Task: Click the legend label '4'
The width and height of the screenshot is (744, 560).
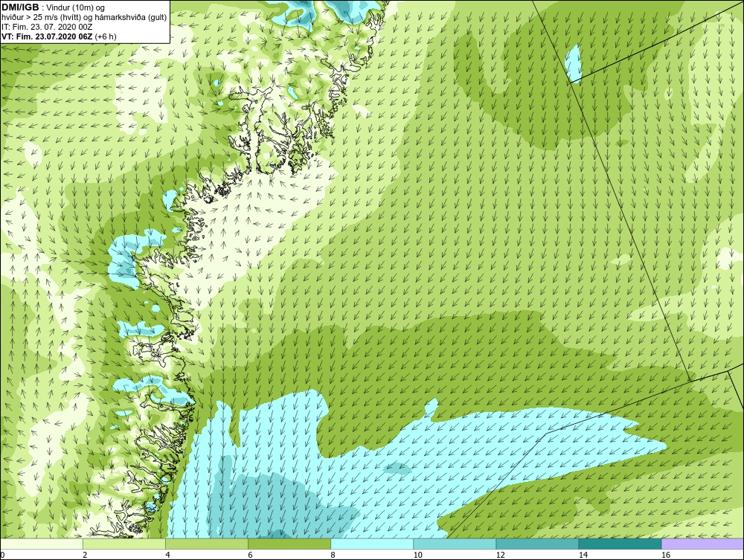Action: tap(168, 555)
